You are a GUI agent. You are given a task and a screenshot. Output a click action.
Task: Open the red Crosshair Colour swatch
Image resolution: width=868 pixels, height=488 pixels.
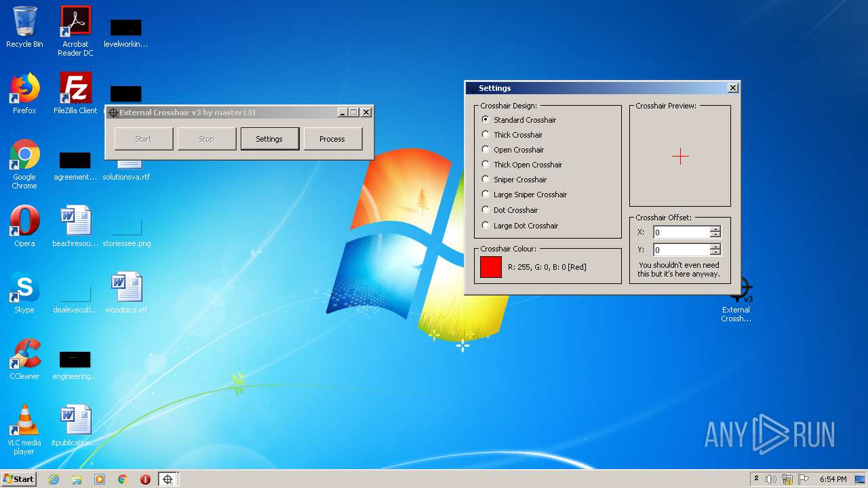click(x=491, y=267)
